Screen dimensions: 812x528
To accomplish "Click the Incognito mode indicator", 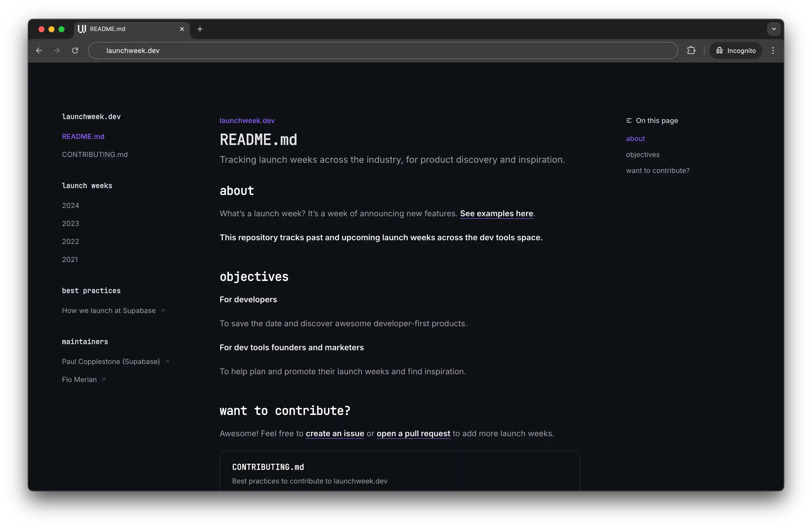I will 735,50.
